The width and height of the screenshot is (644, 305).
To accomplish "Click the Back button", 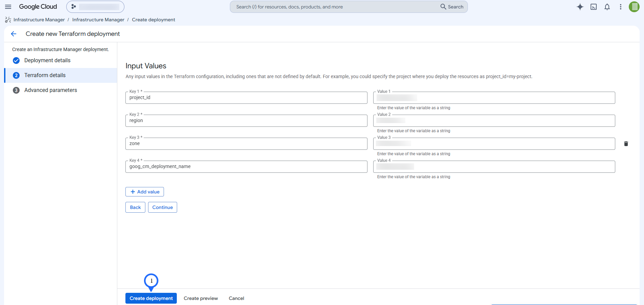I will click(135, 207).
